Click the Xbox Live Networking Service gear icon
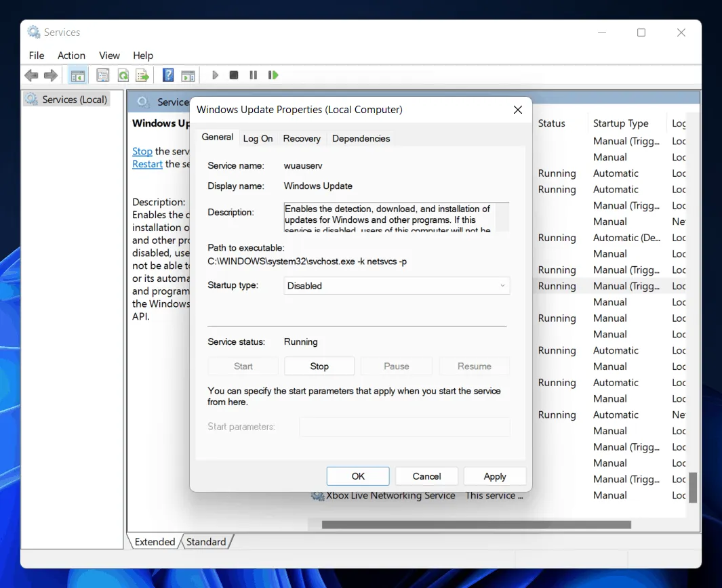The image size is (722, 588). tap(318, 496)
